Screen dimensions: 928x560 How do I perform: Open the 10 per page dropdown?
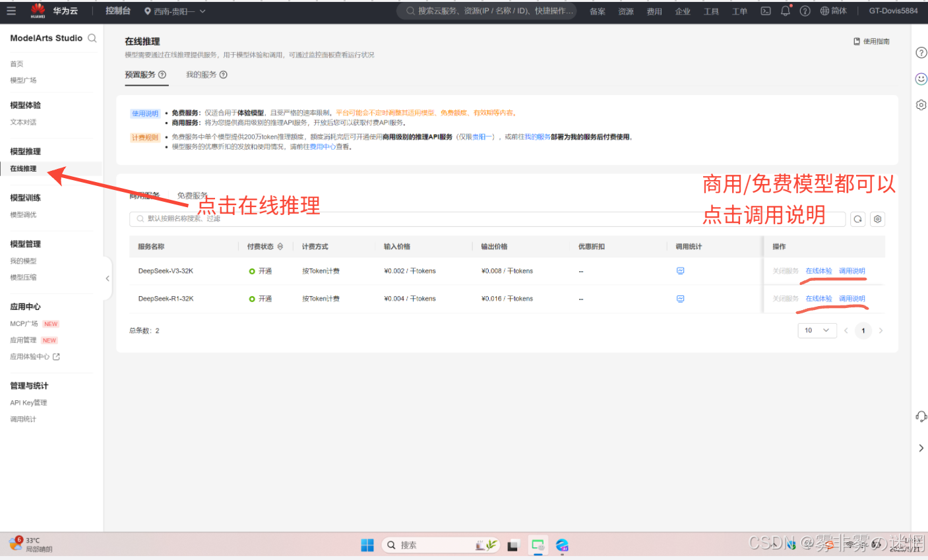pos(817,330)
